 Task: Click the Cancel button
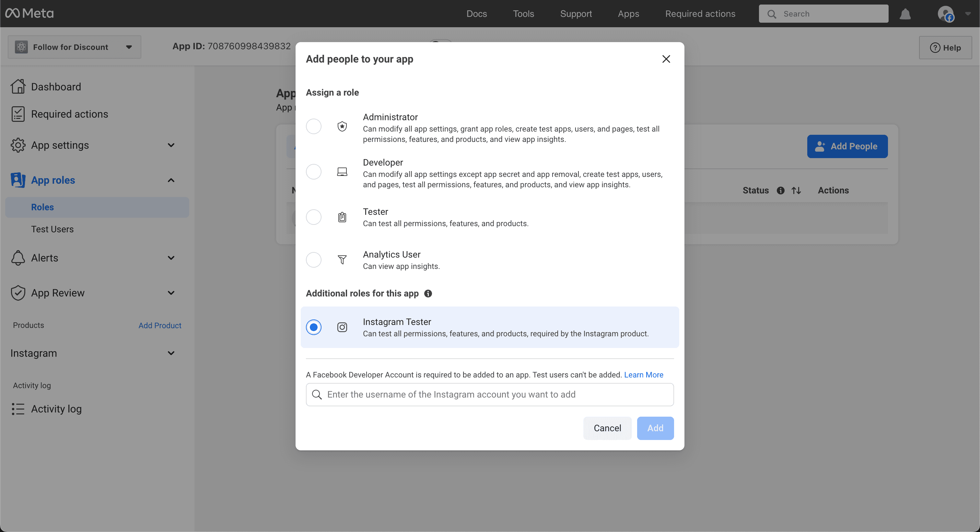click(x=607, y=428)
